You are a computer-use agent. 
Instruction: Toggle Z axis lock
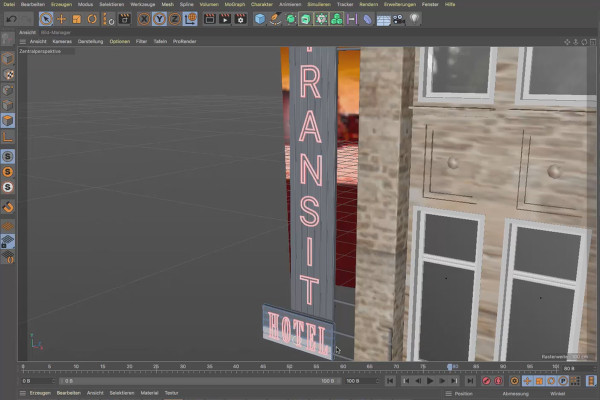174,19
